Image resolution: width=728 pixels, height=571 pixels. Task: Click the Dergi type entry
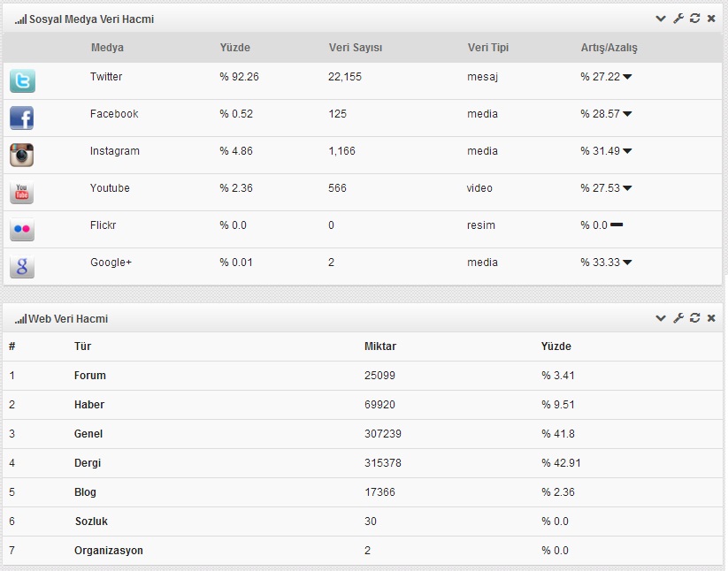point(88,463)
